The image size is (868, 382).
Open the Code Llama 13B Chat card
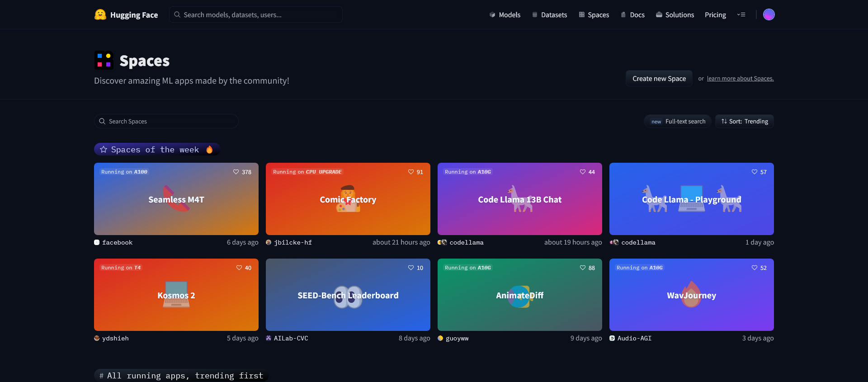tap(520, 199)
